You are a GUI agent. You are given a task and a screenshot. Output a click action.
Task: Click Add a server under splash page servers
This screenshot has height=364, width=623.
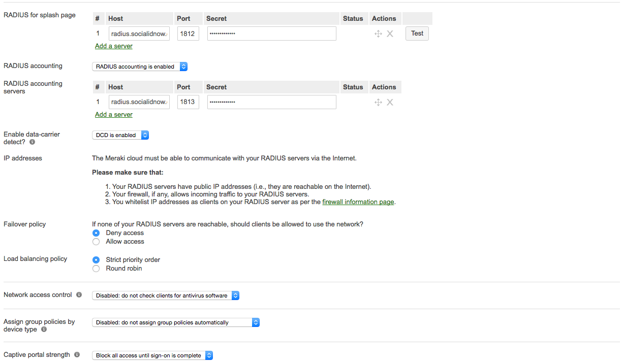[x=113, y=46]
